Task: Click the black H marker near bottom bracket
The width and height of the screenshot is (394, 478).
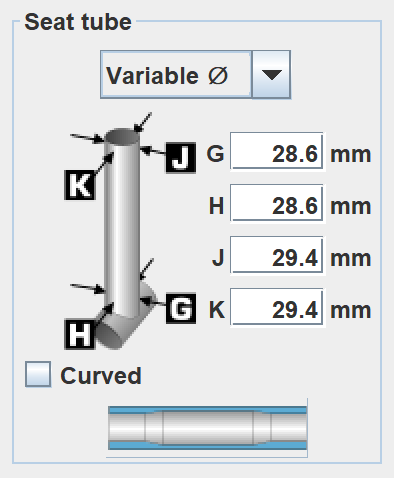Action: tap(80, 334)
